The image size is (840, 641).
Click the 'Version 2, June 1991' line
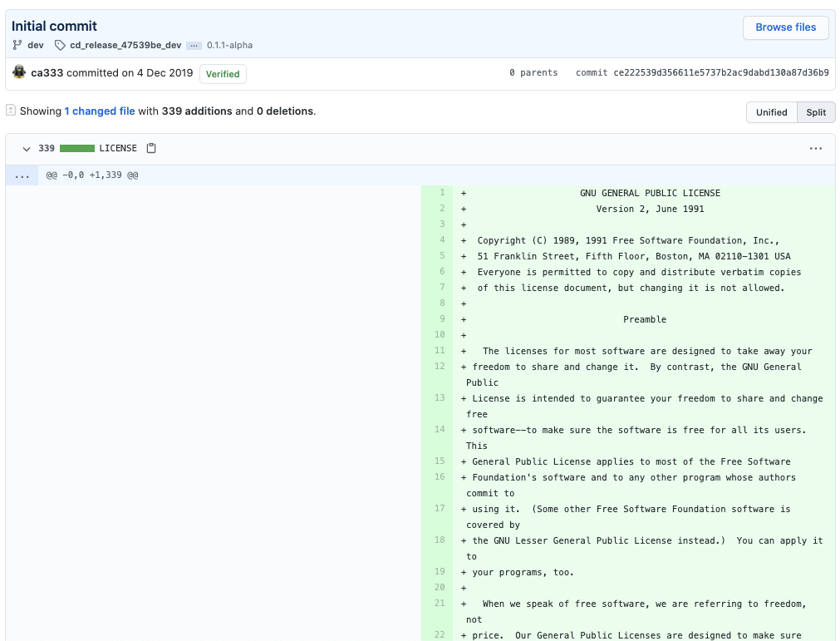coord(650,209)
